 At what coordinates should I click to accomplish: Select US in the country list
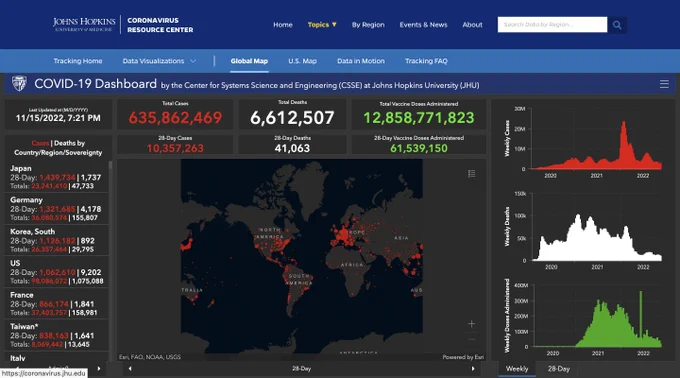tap(56, 272)
